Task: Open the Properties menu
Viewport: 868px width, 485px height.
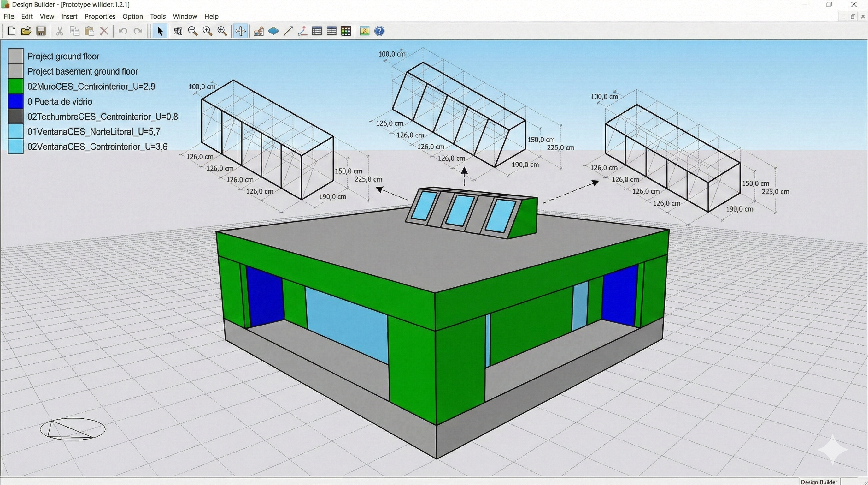Action: [100, 16]
